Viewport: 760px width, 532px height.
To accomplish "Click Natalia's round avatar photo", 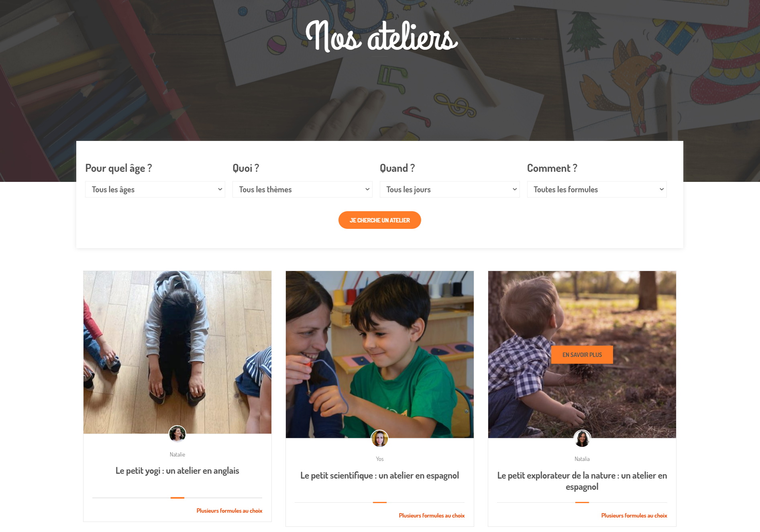I will tap(582, 438).
